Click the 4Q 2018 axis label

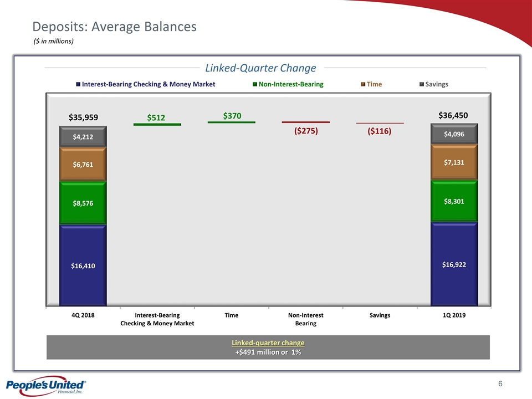(x=83, y=315)
